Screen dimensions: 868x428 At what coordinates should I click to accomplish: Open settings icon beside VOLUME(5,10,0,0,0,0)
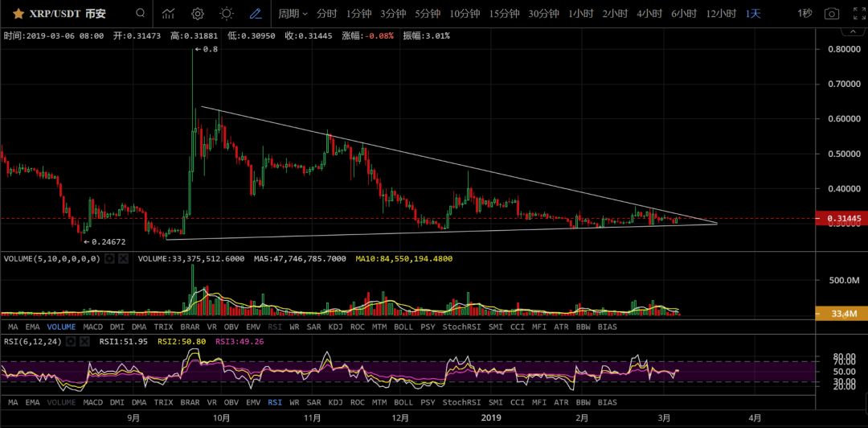pyautogui.click(x=109, y=259)
